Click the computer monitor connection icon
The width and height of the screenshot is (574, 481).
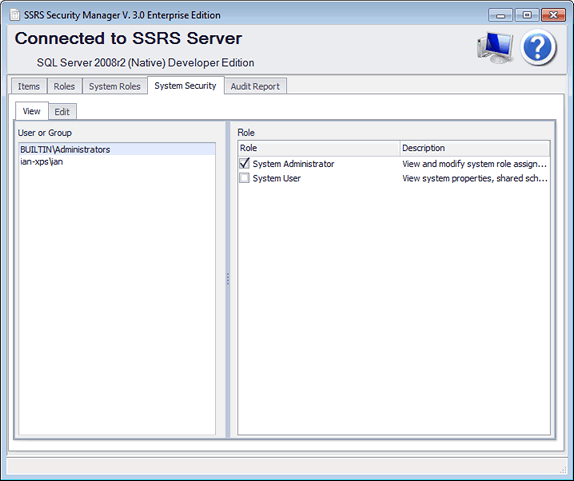(x=495, y=48)
